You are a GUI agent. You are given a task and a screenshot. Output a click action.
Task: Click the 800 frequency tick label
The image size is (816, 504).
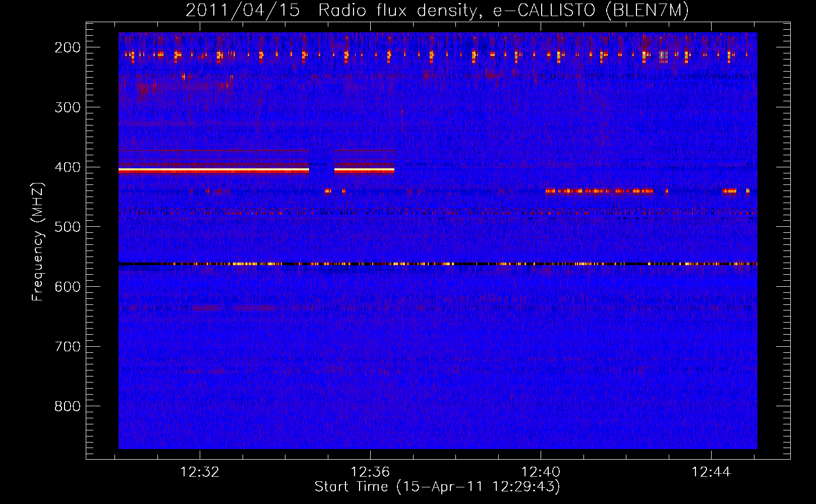tap(68, 406)
